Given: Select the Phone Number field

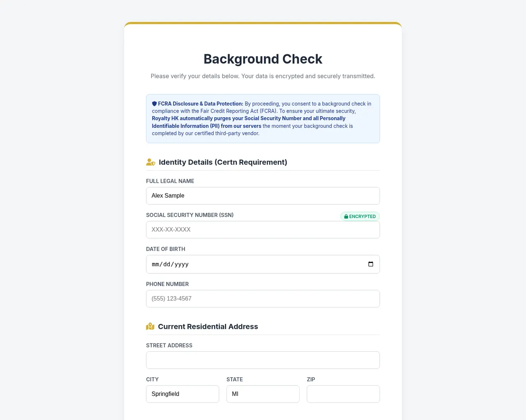Looking at the screenshot, I should [263, 299].
